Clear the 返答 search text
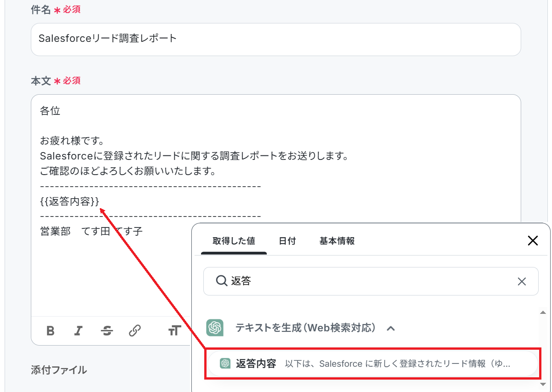 [x=522, y=281]
